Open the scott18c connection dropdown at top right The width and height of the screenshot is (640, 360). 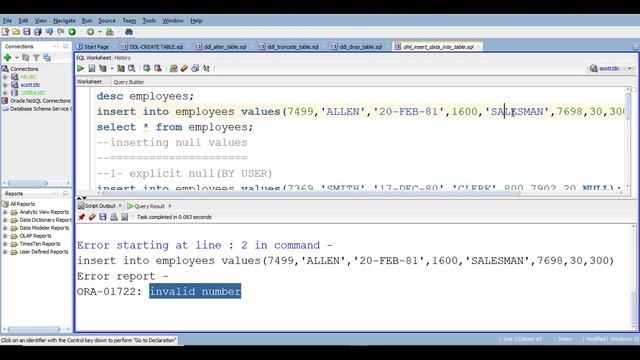[x=630, y=69]
